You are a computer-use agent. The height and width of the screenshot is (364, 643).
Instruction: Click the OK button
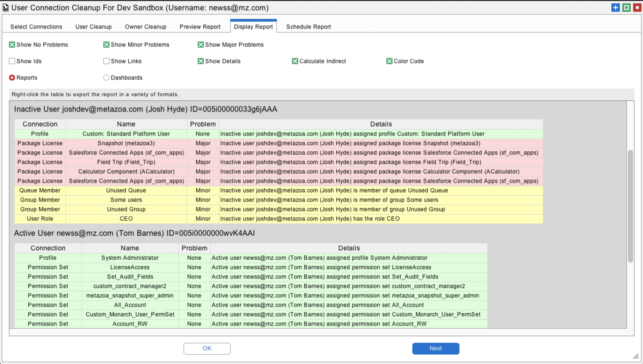[207, 348]
